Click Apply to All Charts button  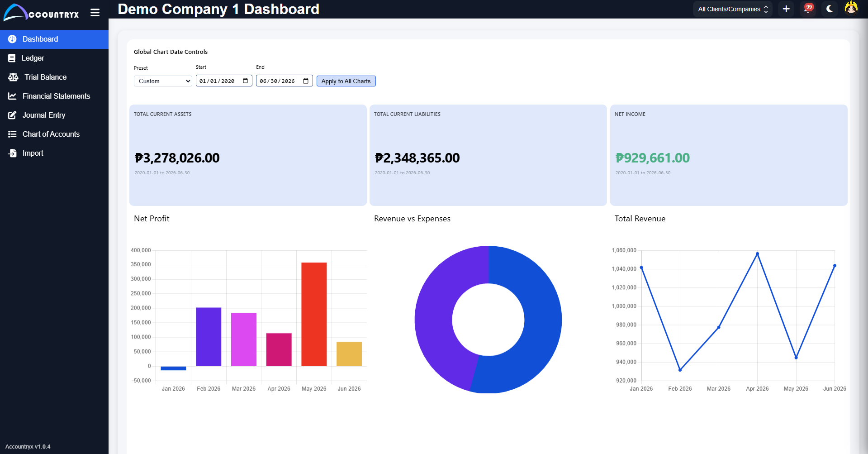[x=346, y=81]
